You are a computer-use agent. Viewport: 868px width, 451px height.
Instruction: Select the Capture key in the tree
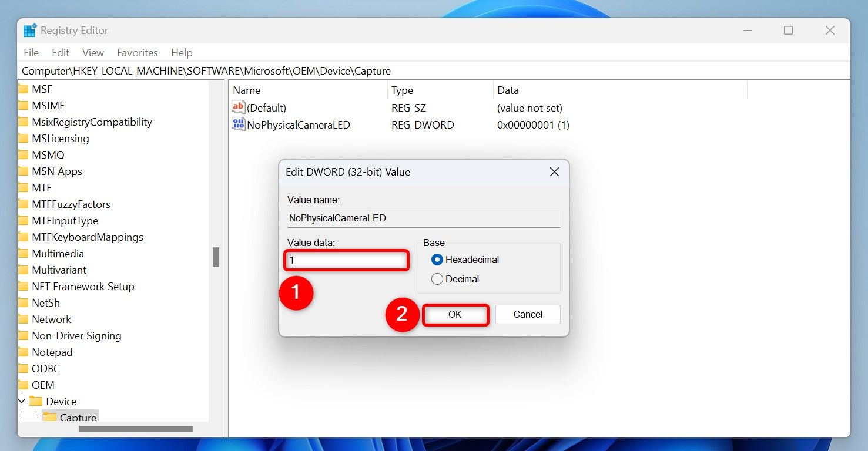pyautogui.click(x=78, y=418)
